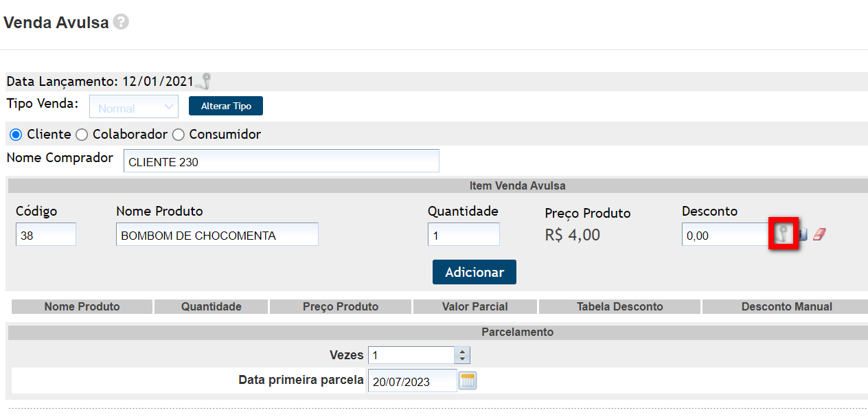Screen dimensions: 868x419
Task: Select the Cliente radio button
Action: (16, 135)
